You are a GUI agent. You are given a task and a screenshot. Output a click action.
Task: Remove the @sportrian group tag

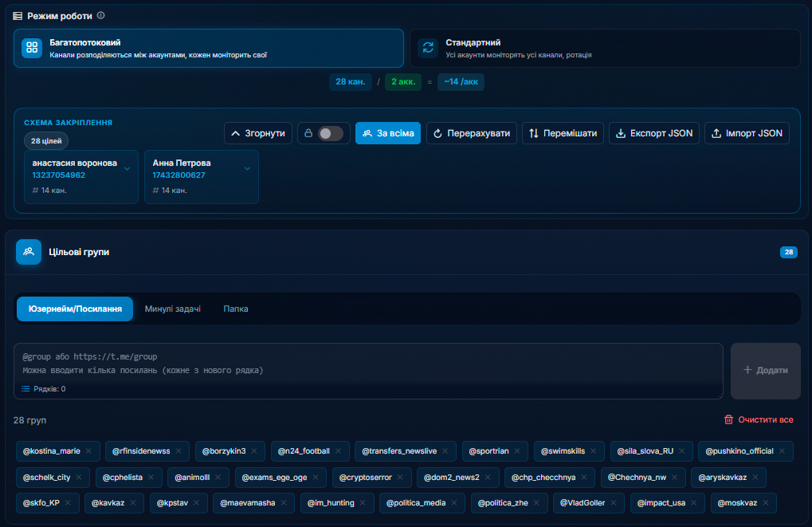pos(517,450)
